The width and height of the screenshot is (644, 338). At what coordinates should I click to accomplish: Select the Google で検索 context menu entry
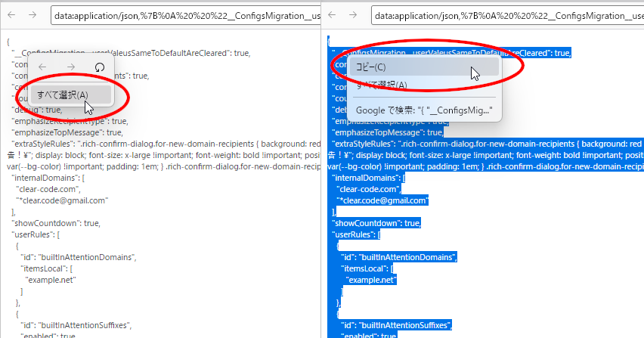[417, 111]
